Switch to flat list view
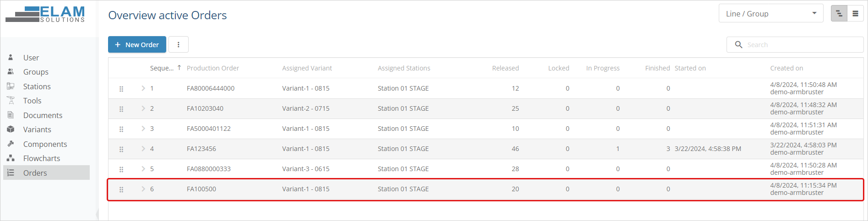This screenshot has height=221, width=868. 855,14
